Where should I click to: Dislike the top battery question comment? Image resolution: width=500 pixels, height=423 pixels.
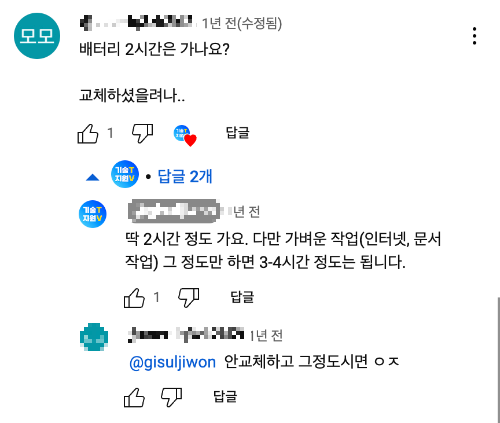tap(143, 134)
